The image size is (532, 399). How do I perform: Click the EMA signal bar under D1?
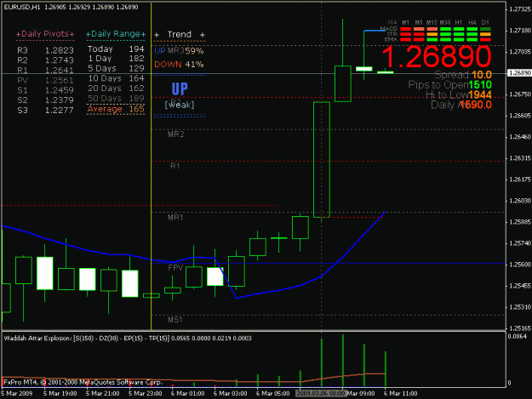tap(485, 40)
